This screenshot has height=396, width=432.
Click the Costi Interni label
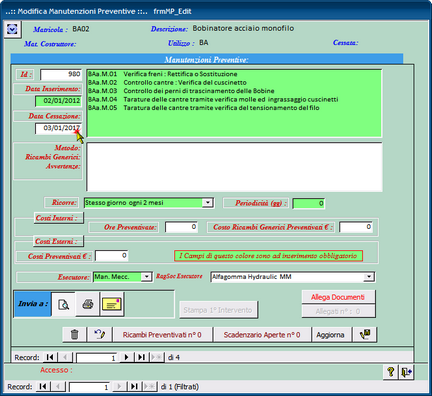point(58,218)
